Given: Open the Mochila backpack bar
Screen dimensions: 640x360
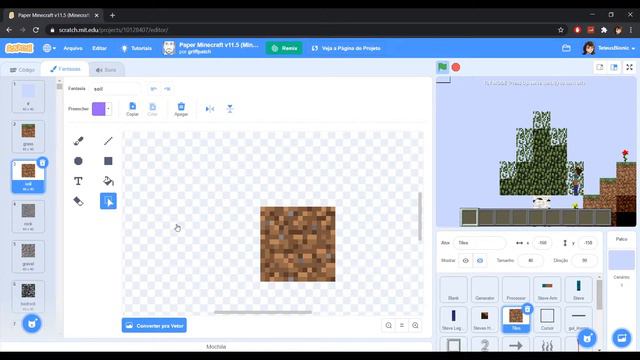Looking at the screenshot, I should (216, 347).
